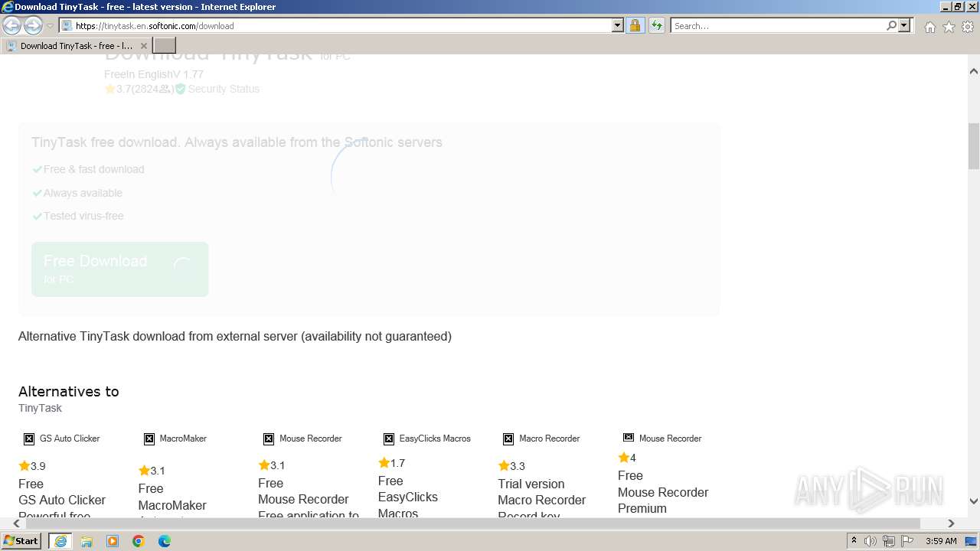This screenshot has width=980, height=551.
Task: Open the media player taskbar icon
Action: [113, 541]
